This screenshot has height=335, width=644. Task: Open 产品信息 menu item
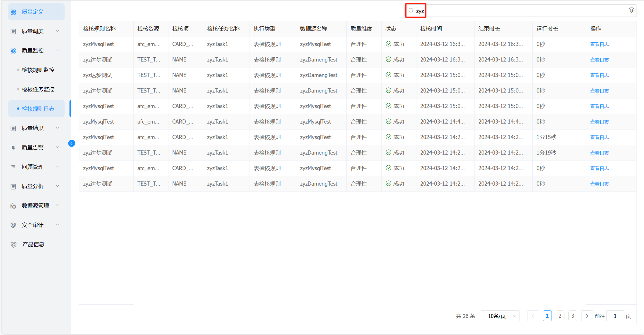[33, 245]
